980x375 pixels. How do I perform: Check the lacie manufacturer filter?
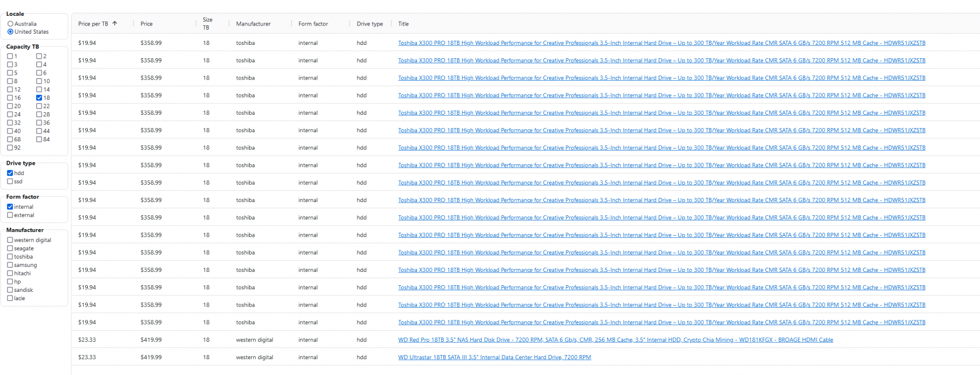(10, 298)
